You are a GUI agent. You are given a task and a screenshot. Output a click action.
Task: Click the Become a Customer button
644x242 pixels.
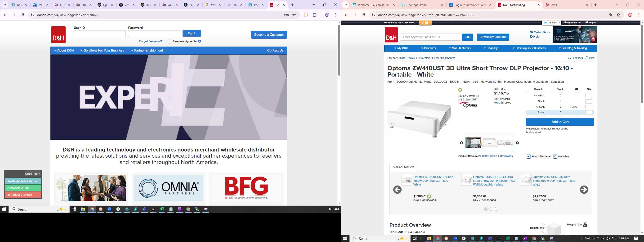tap(269, 35)
